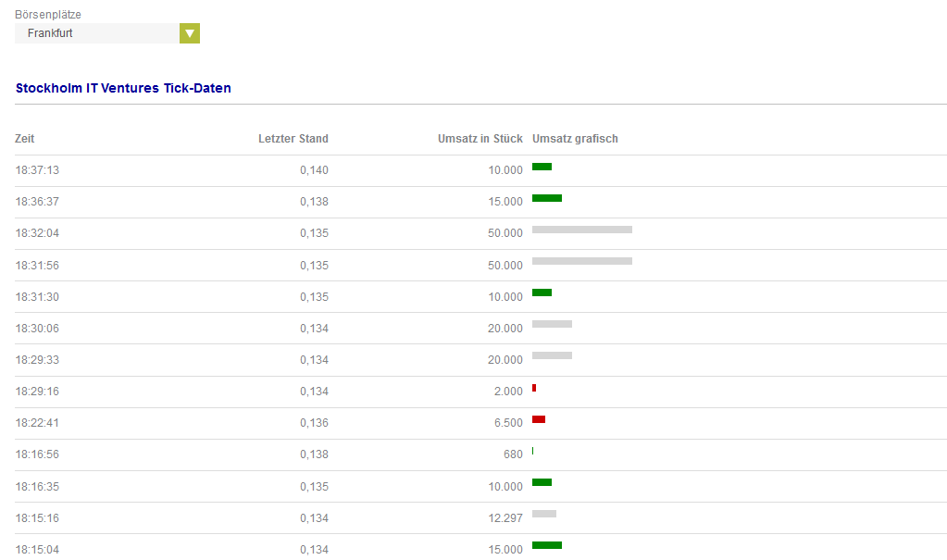Screen dimensions: 947x560
Task: Select the time 18:36:37
Action: pyautogui.click(x=37, y=202)
